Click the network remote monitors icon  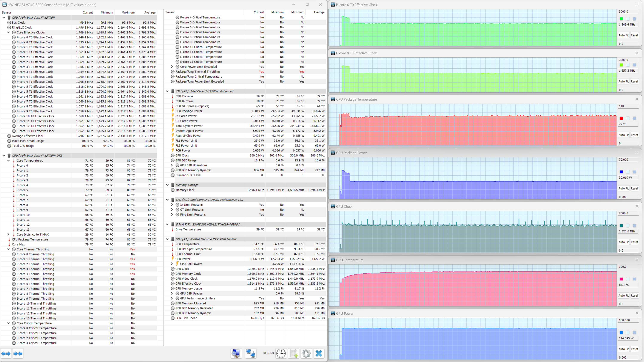[x=251, y=353]
